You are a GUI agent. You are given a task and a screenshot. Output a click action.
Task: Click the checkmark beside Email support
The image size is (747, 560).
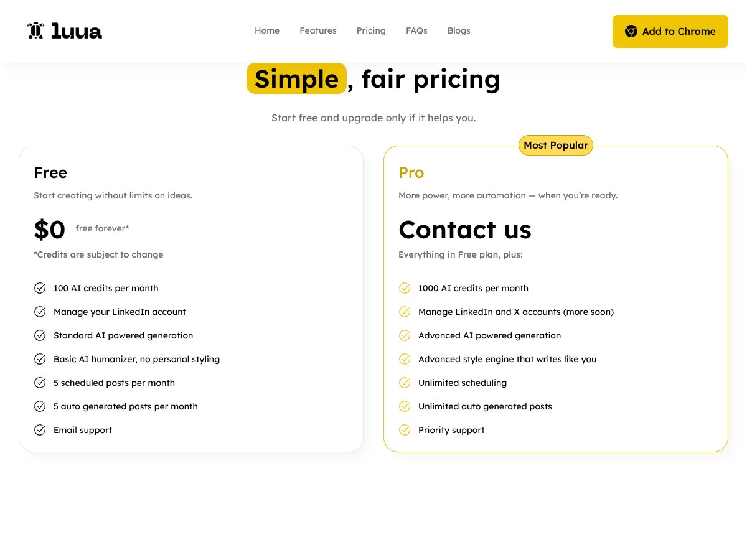[40, 430]
